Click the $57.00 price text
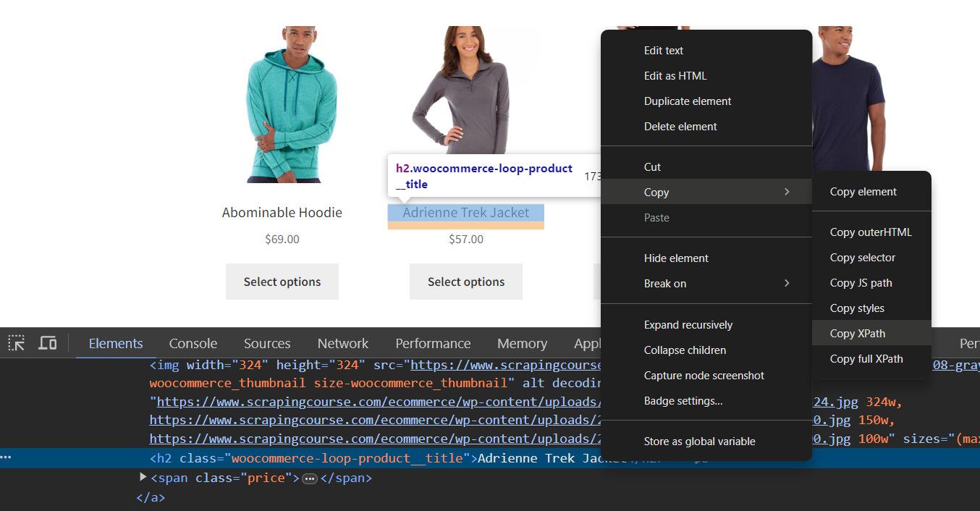980x511 pixels. point(466,239)
